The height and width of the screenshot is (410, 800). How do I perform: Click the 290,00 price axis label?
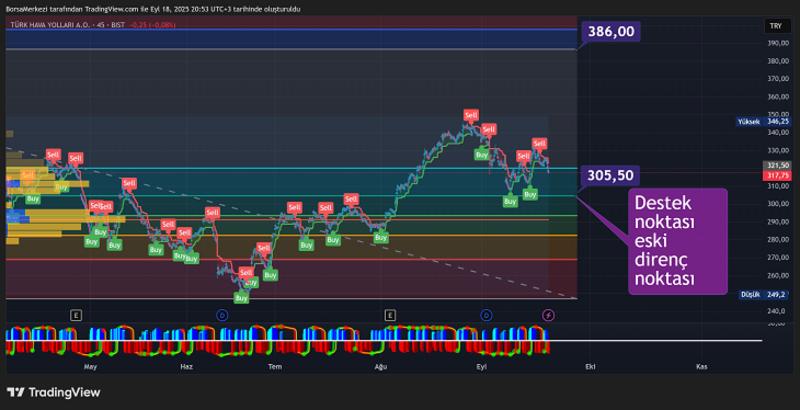coord(778,222)
